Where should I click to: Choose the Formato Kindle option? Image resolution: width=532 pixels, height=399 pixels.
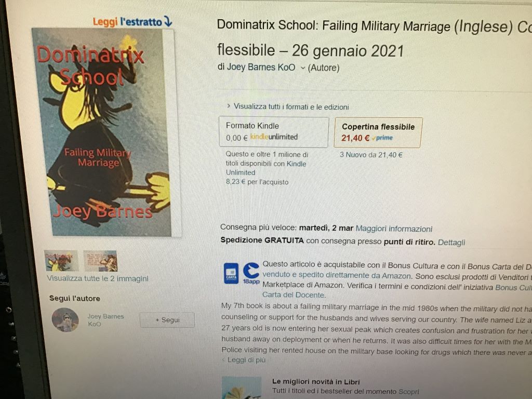point(274,132)
